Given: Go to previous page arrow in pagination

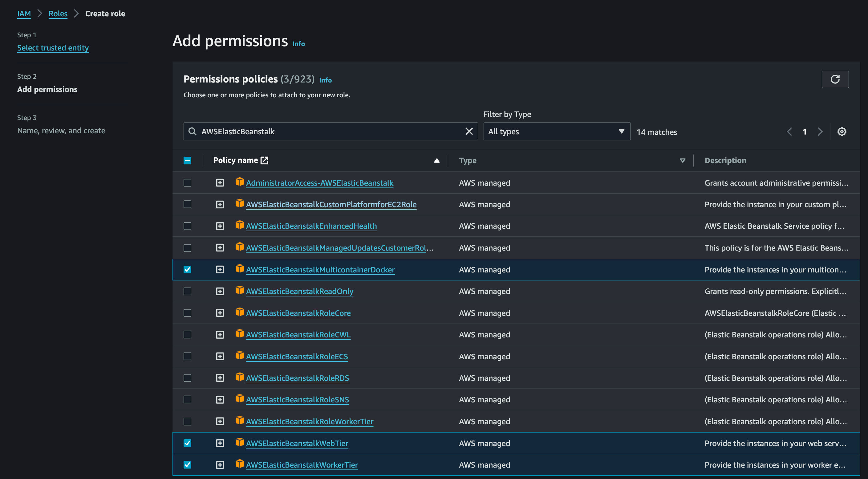Looking at the screenshot, I should point(789,132).
